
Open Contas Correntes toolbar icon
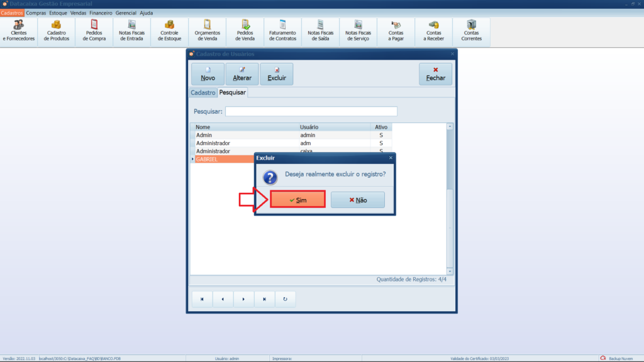[472, 31]
